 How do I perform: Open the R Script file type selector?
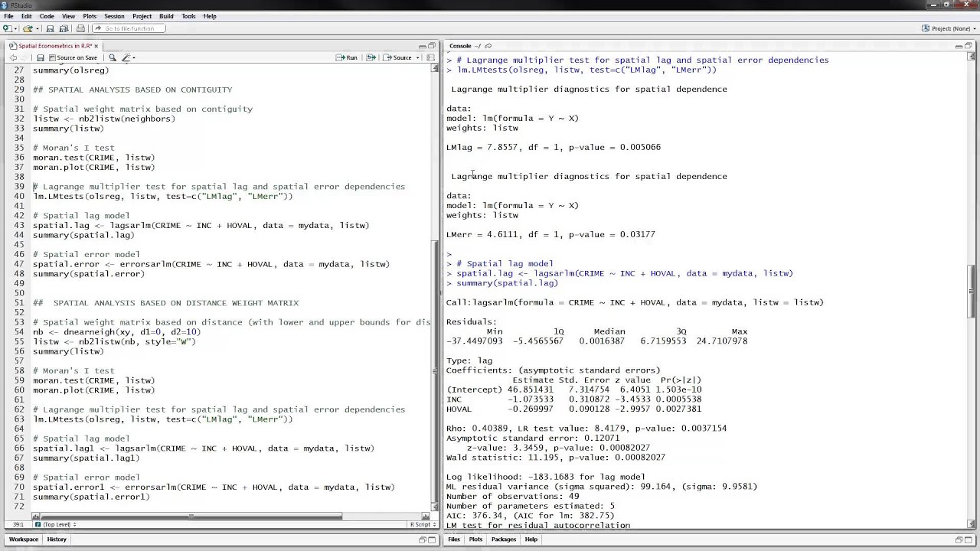coord(423,524)
